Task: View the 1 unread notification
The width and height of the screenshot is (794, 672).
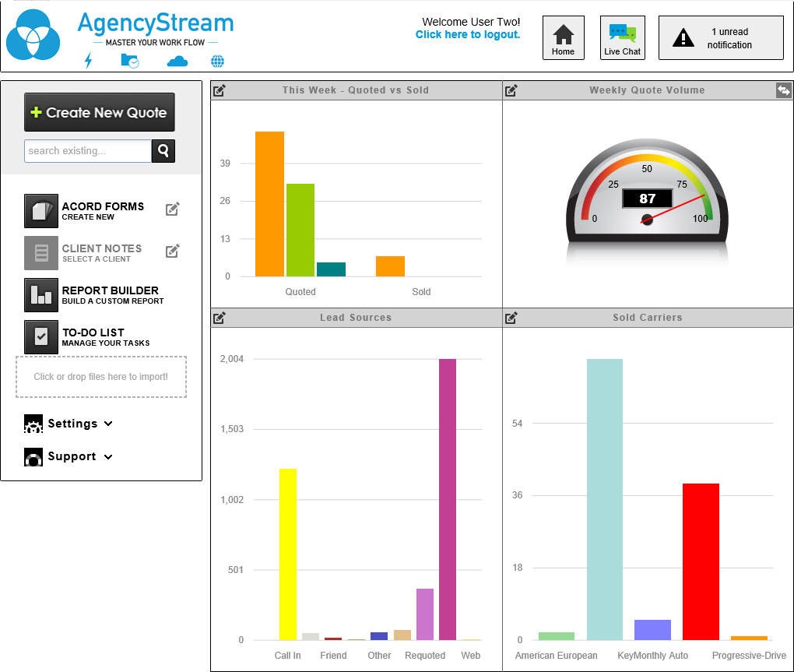Action: 721,38
